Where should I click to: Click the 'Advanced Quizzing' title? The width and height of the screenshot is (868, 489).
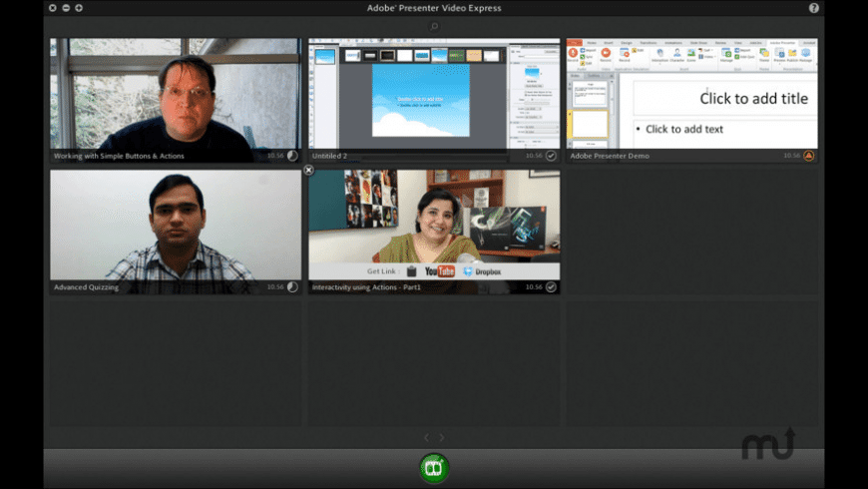(86, 287)
